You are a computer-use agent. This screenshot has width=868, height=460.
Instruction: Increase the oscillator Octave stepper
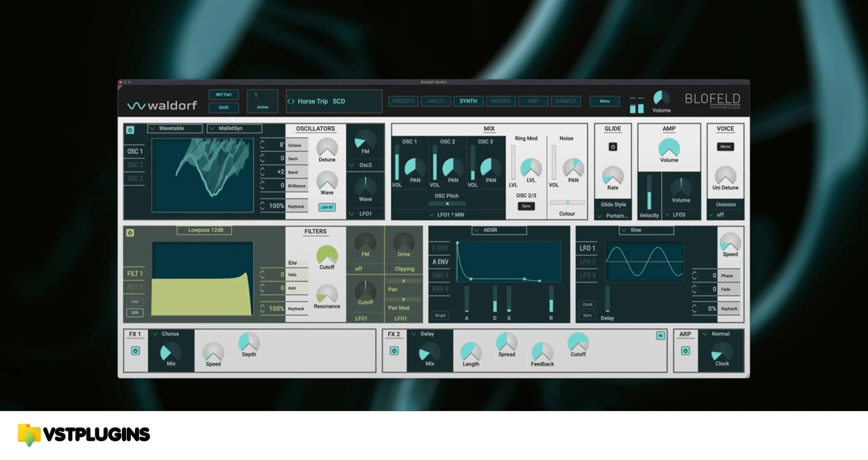pyautogui.click(x=262, y=142)
